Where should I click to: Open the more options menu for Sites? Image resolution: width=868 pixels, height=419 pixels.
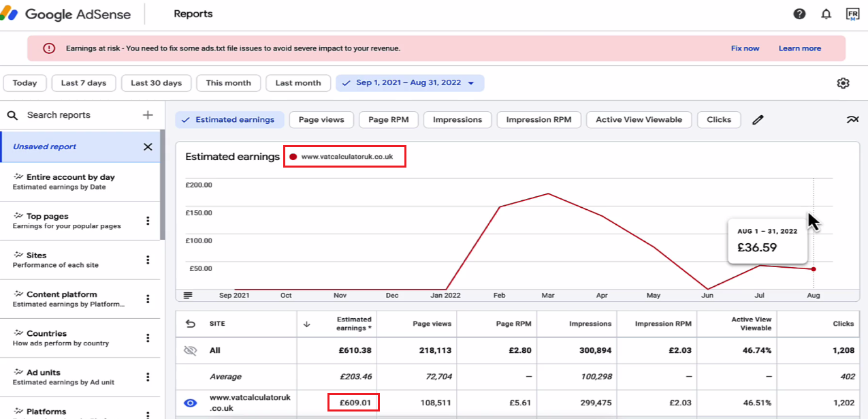coord(148,260)
